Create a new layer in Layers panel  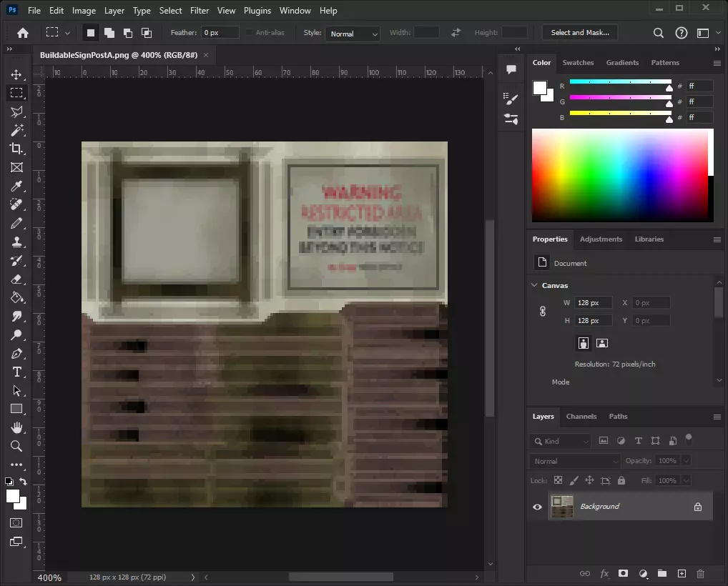[682, 573]
